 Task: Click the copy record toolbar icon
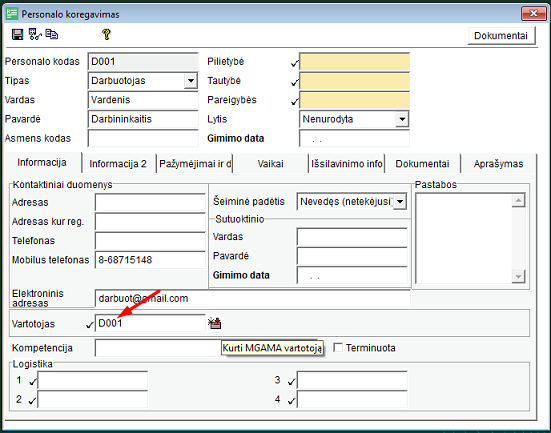pyautogui.click(x=52, y=34)
